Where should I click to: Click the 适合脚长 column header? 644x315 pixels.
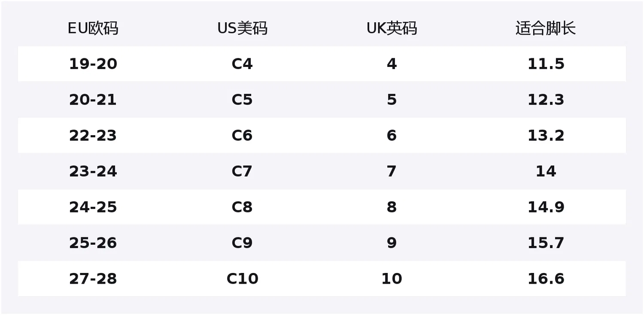546,29
